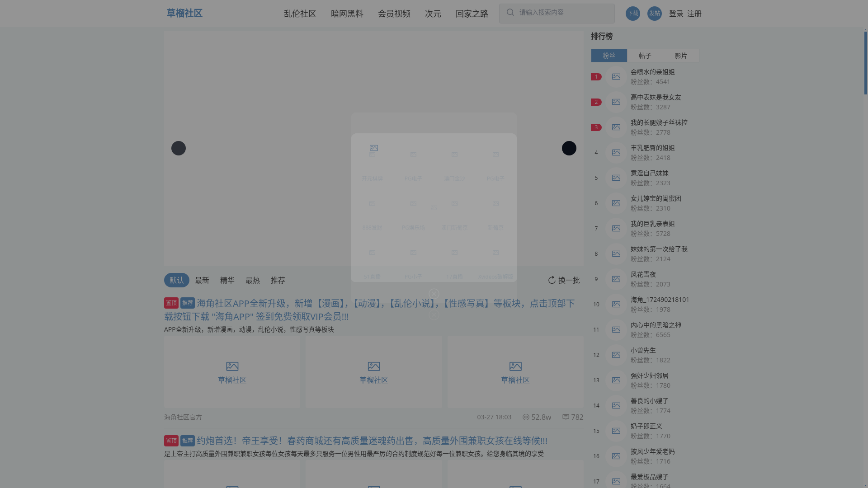Open avatar of rank 12 user 小兽先生
The width and height of the screenshot is (868, 488).
tap(616, 355)
